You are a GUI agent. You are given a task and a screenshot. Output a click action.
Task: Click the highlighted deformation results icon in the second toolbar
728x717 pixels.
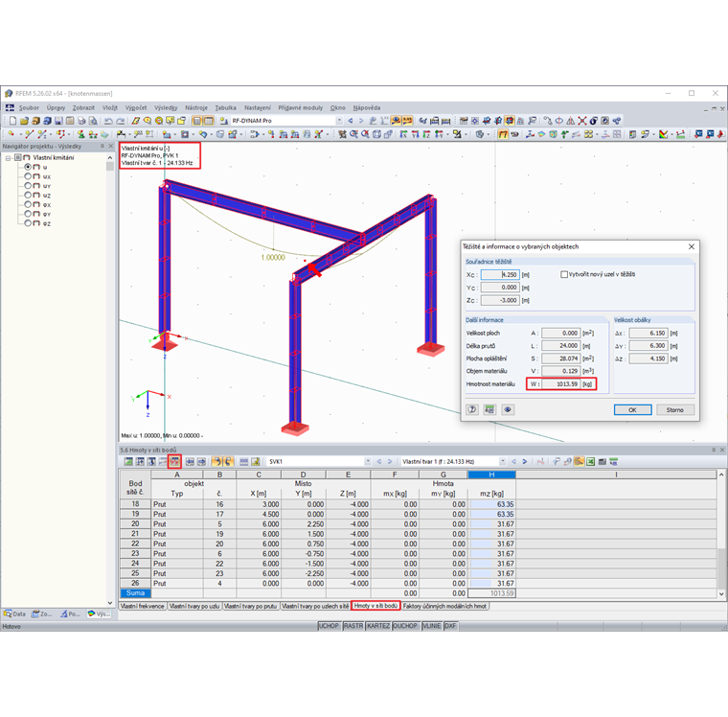tap(503, 134)
